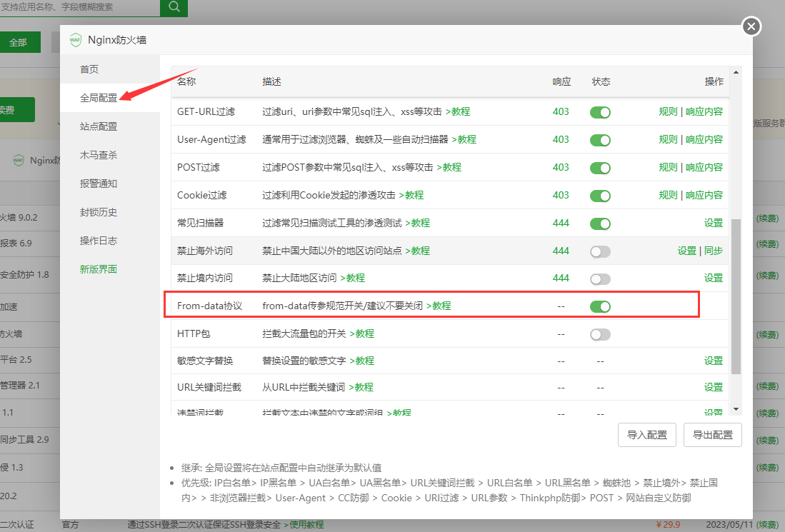Screen dimensions: 785x532
Task: Click 同步 in the 禁止海外访问 row
Action: [714, 251]
